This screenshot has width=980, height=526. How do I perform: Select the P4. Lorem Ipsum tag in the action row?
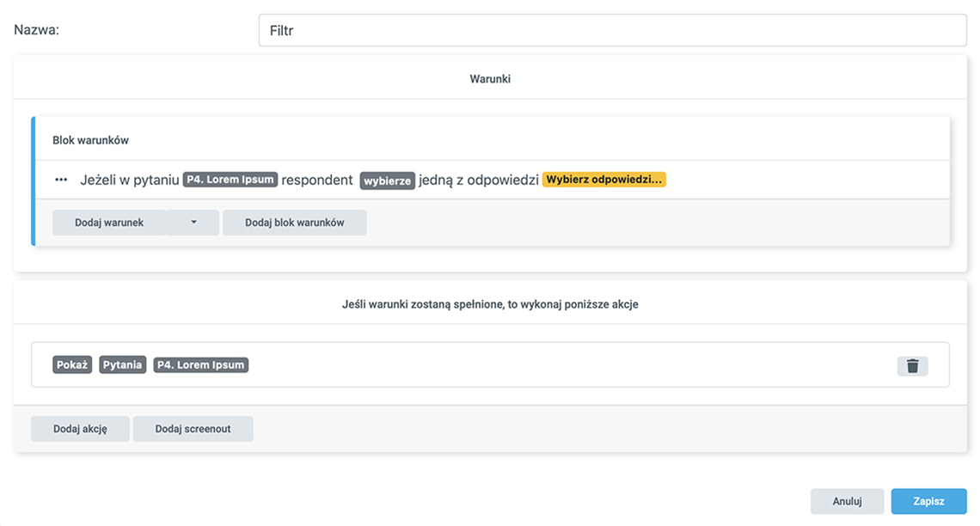[201, 364]
